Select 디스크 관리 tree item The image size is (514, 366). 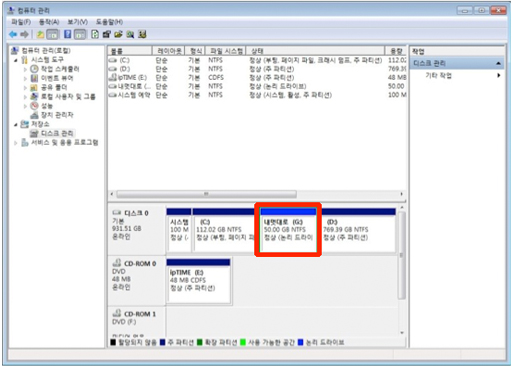[57, 133]
